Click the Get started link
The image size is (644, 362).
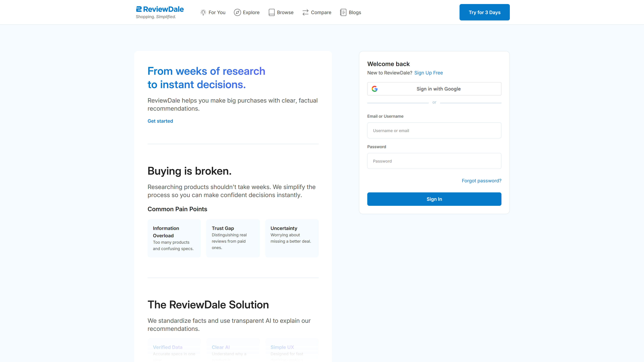click(x=160, y=121)
